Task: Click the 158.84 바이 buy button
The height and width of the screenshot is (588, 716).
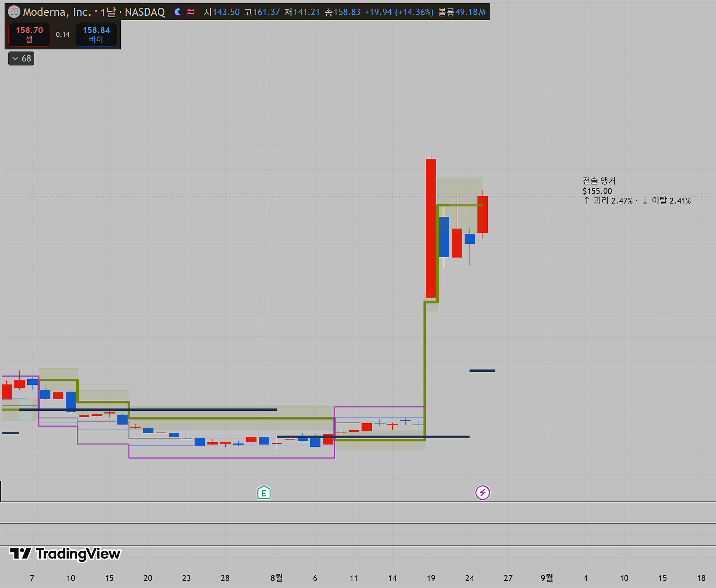Action: pos(96,34)
